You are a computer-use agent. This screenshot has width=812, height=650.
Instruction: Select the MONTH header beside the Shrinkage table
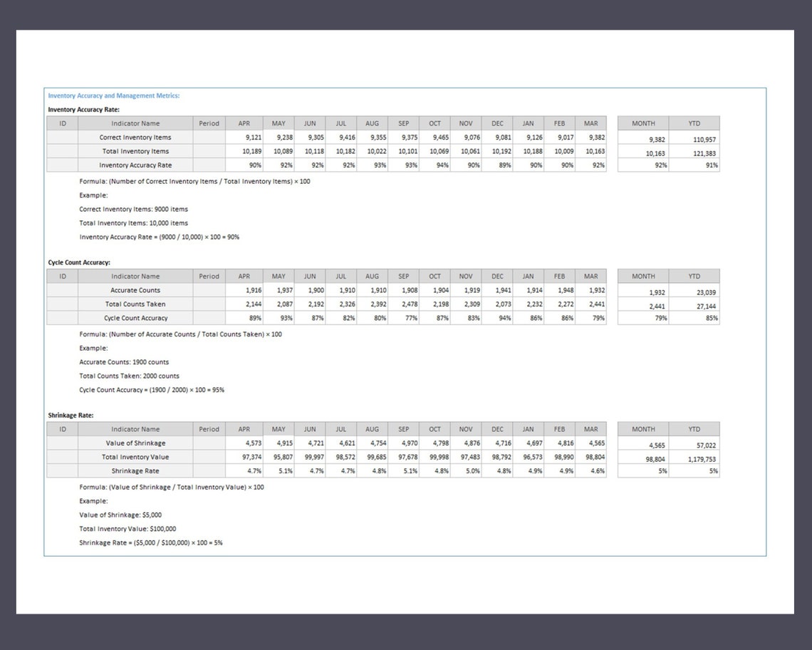[x=643, y=429]
